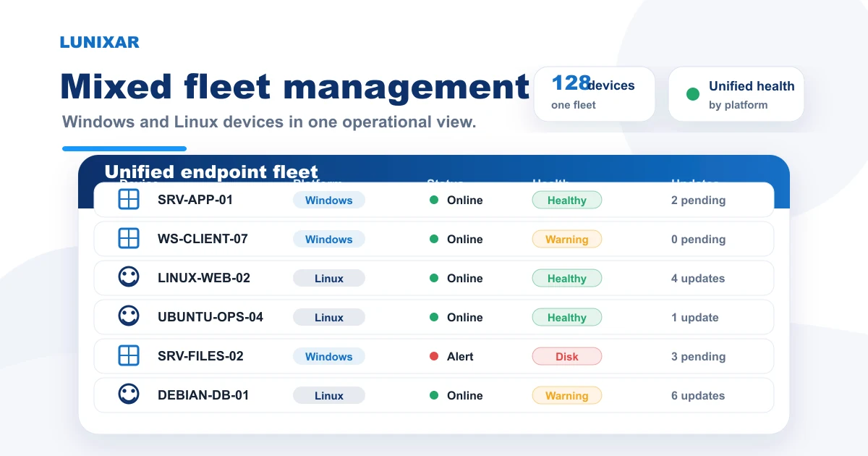Click the Linux icon for DEBIAN-DB-01

coord(129,394)
